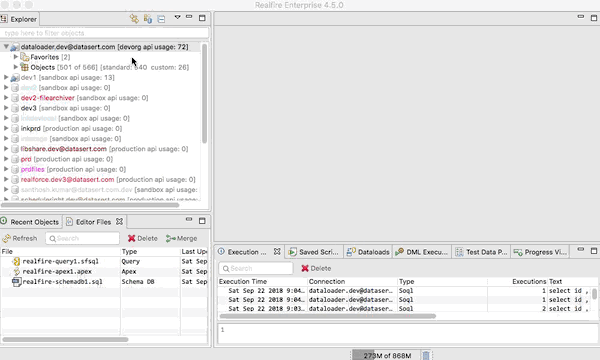The height and width of the screenshot is (360, 600).
Task: Delete the selected editor file
Action: tap(143, 238)
